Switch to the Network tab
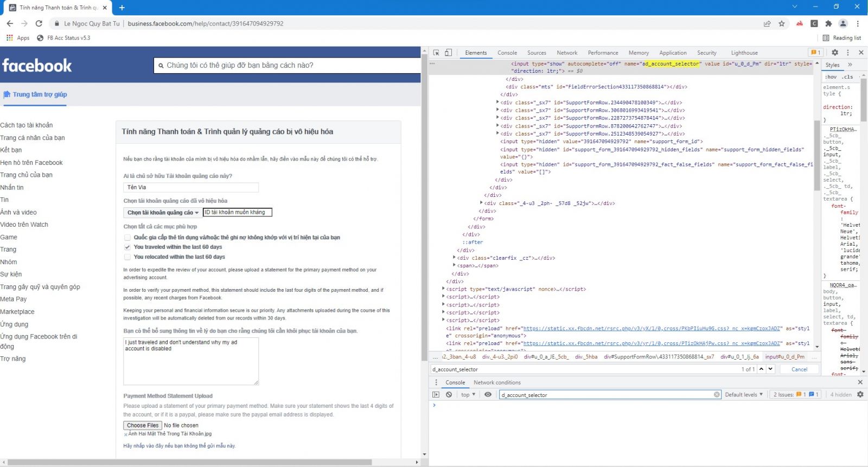868x467 pixels. click(x=567, y=53)
